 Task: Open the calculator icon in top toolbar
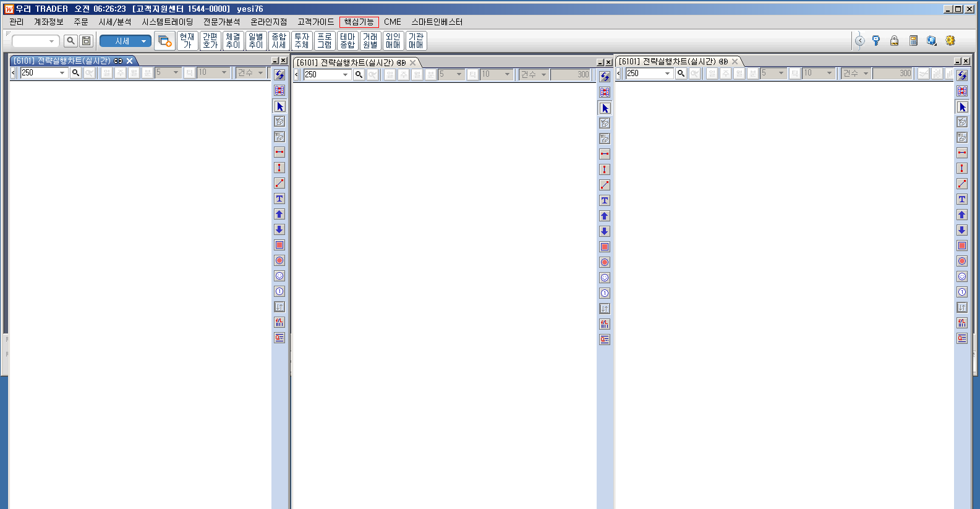913,41
